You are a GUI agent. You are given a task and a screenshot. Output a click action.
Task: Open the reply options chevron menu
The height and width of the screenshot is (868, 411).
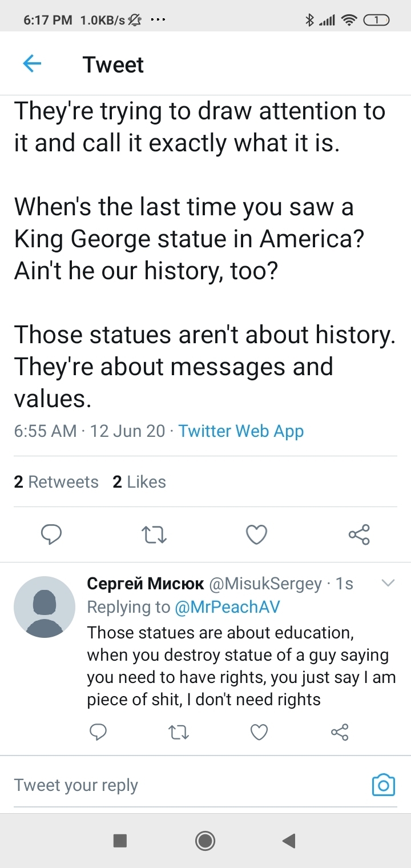pos(388,583)
